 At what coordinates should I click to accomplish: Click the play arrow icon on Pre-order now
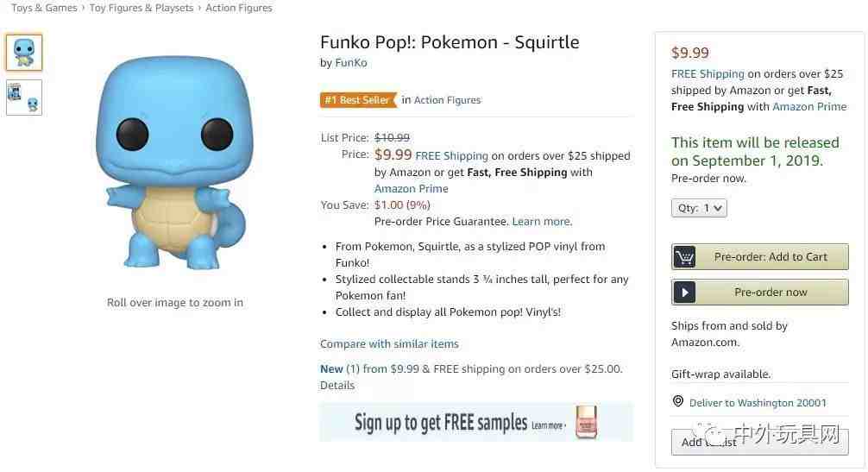tap(684, 293)
